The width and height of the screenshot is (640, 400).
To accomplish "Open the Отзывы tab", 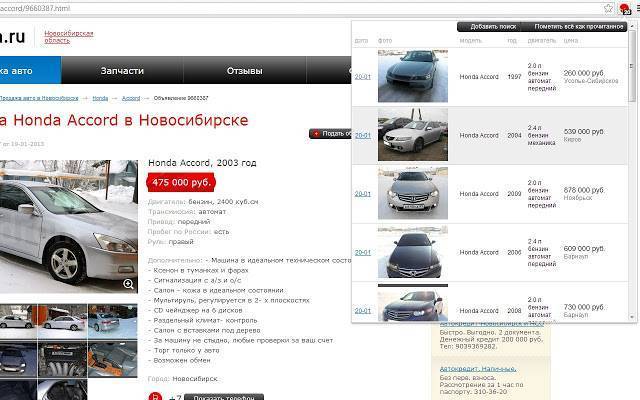I will (244, 70).
